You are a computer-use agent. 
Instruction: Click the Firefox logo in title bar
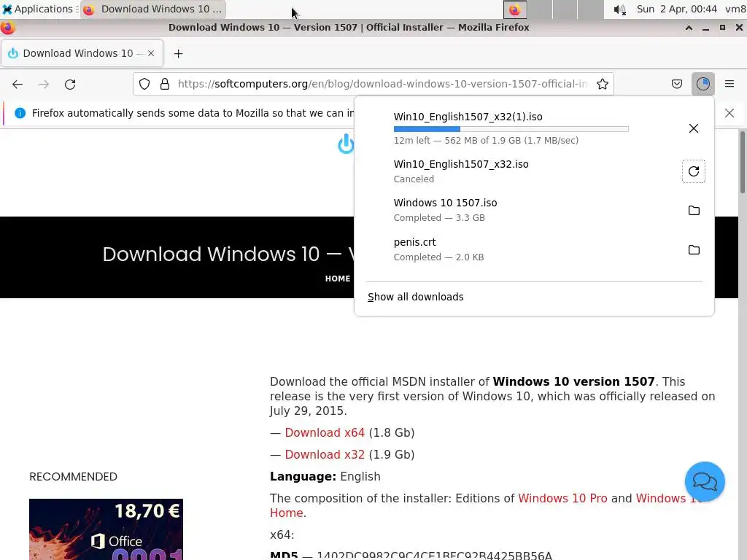(x=7, y=28)
